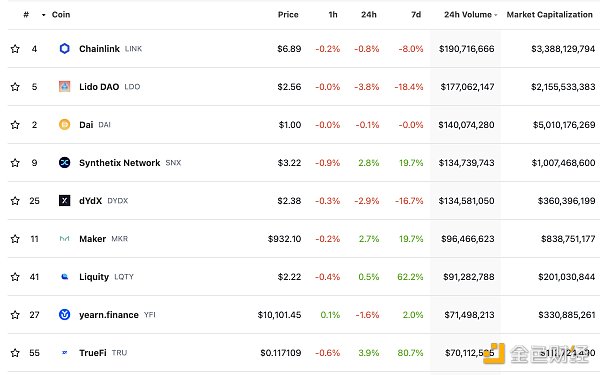Click the Liquity coin logo icon
The image size is (600, 375).
[x=64, y=277]
